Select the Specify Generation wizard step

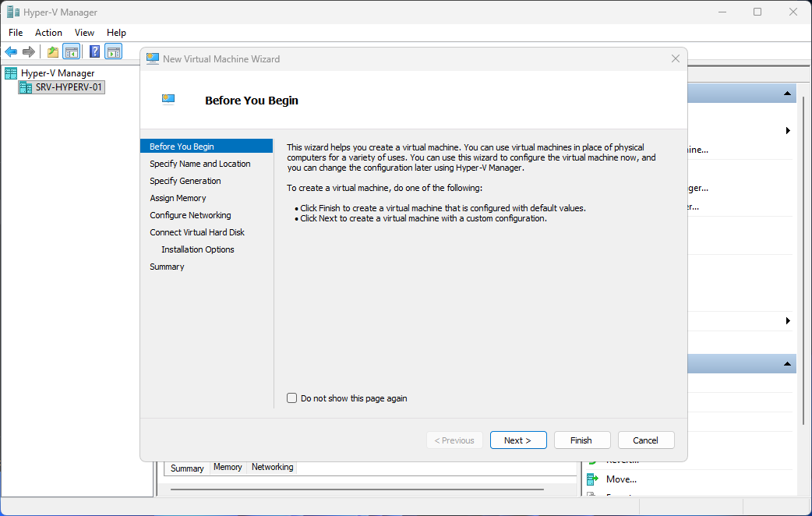pyautogui.click(x=185, y=180)
